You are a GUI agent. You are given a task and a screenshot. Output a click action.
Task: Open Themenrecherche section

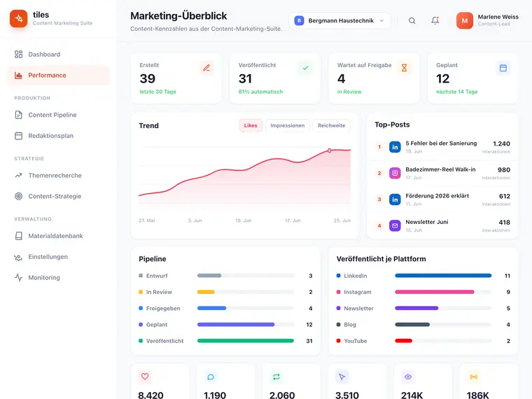coord(58,176)
